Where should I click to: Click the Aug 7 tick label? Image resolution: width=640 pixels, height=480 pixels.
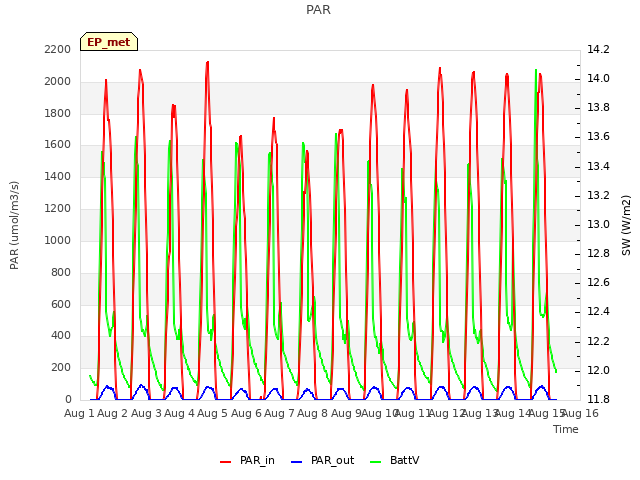pyautogui.click(x=279, y=413)
